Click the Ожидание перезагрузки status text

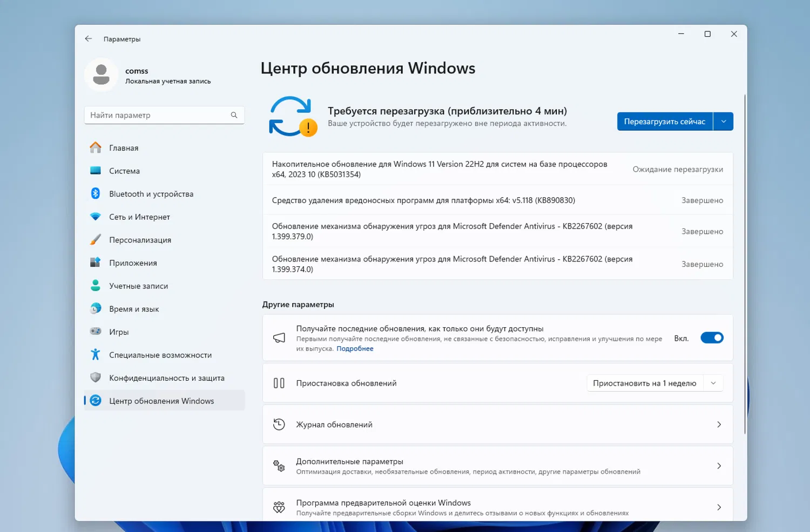click(678, 169)
